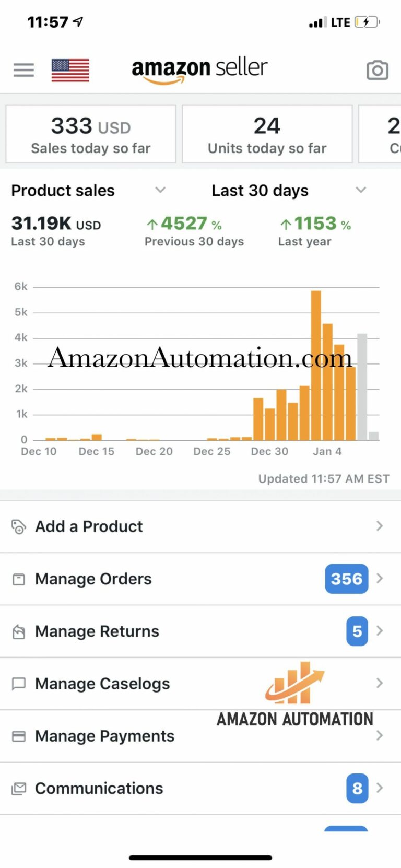
Task: Select the Manage Orders menu item
Action: point(93,579)
